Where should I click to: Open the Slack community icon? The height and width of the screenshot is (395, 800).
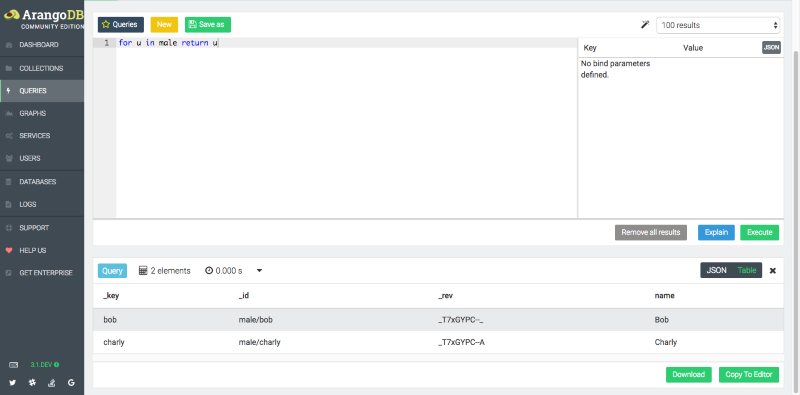[x=32, y=382]
